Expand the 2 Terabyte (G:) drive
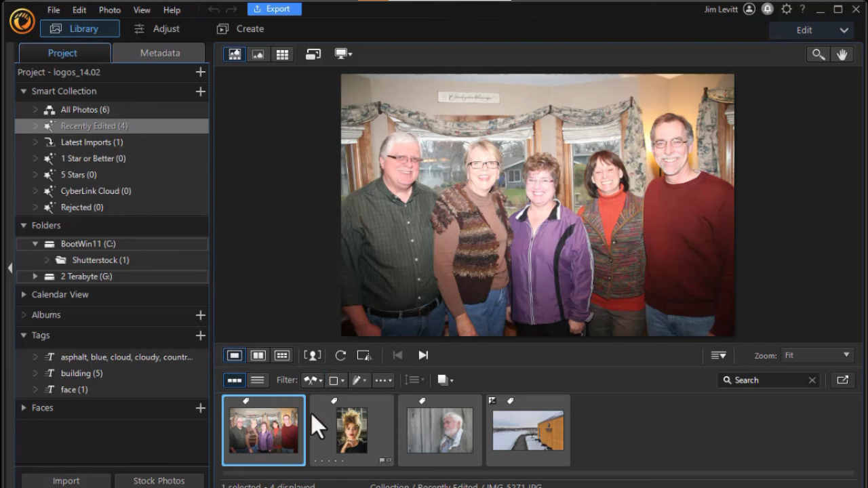868x488 pixels. (35, 277)
